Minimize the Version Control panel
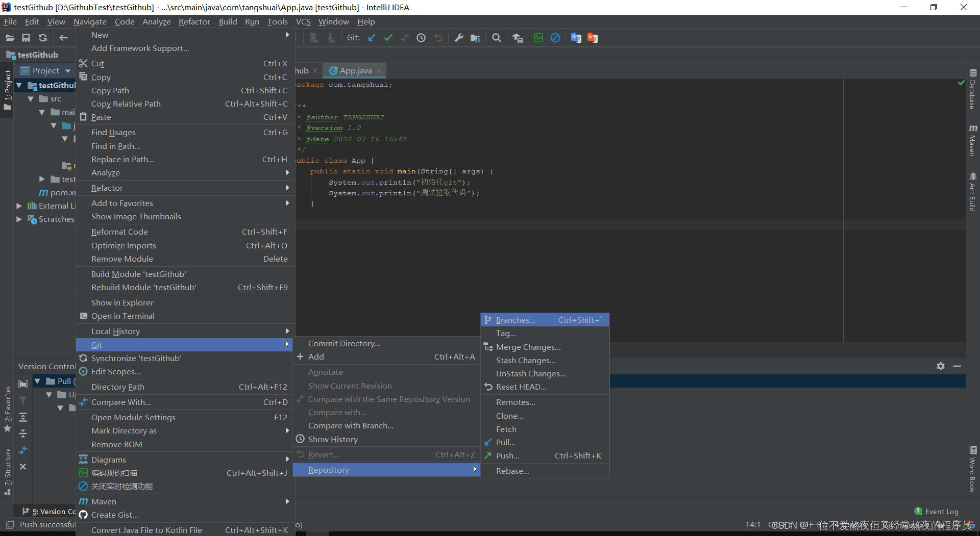 pyautogui.click(x=957, y=366)
